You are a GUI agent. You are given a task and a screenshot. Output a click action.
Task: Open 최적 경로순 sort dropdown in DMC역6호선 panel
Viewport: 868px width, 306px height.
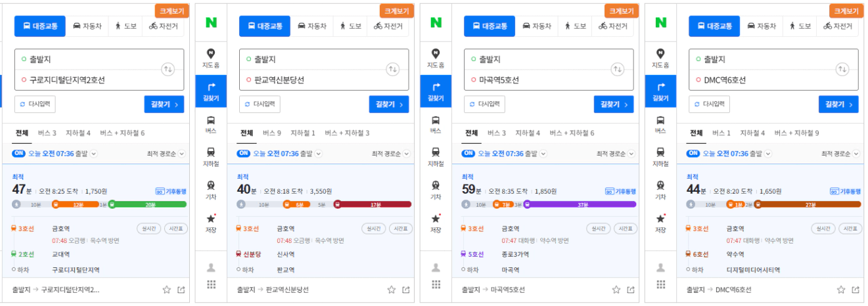tap(842, 154)
